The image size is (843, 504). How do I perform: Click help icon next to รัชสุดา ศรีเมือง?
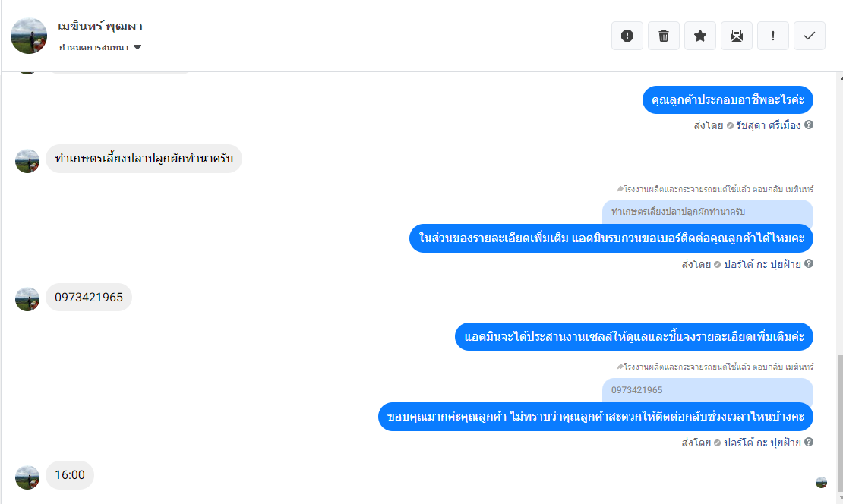coord(809,124)
